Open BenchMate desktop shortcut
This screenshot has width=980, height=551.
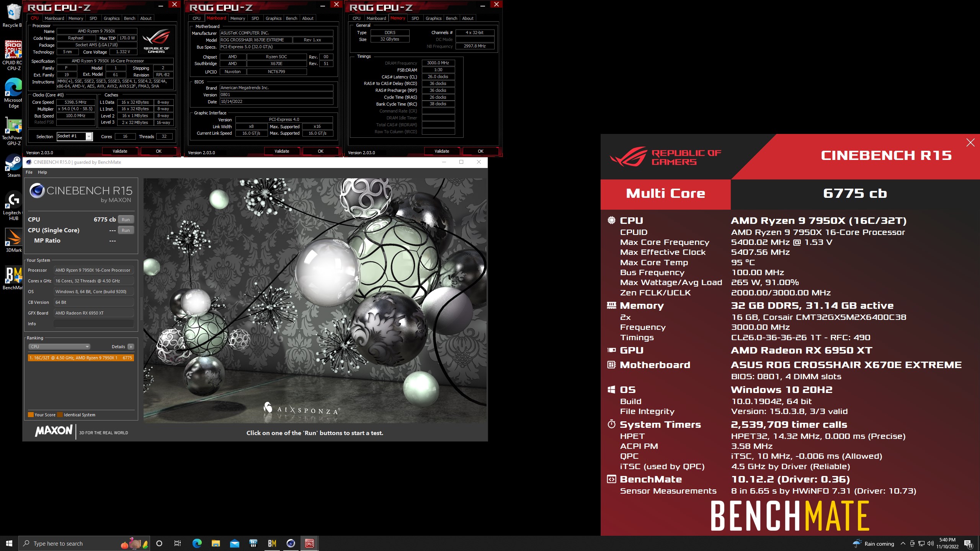point(13,278)
